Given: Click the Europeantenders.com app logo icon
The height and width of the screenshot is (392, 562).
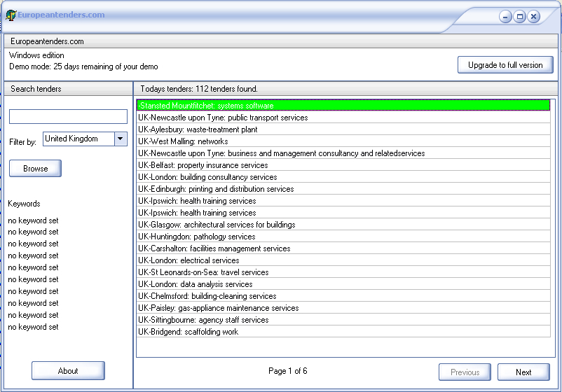Looking at the screenshot, I should 11,15.
